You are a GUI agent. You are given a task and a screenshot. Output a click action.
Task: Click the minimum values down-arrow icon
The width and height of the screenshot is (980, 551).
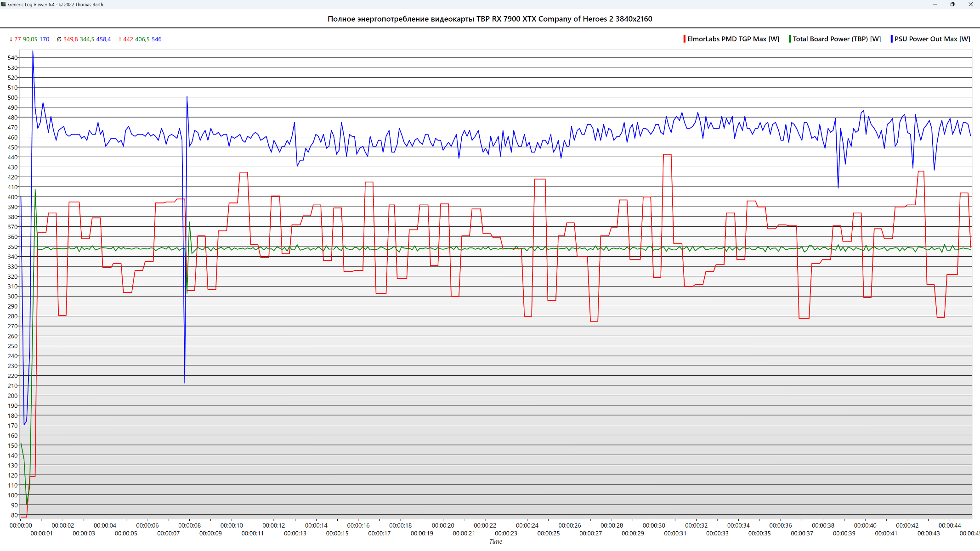(x=11, y=39)
